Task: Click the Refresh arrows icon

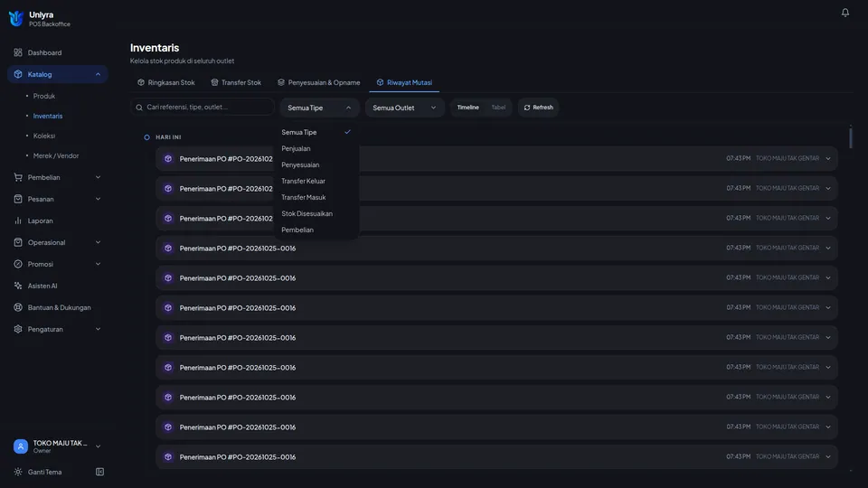Action: pos(527,108)
